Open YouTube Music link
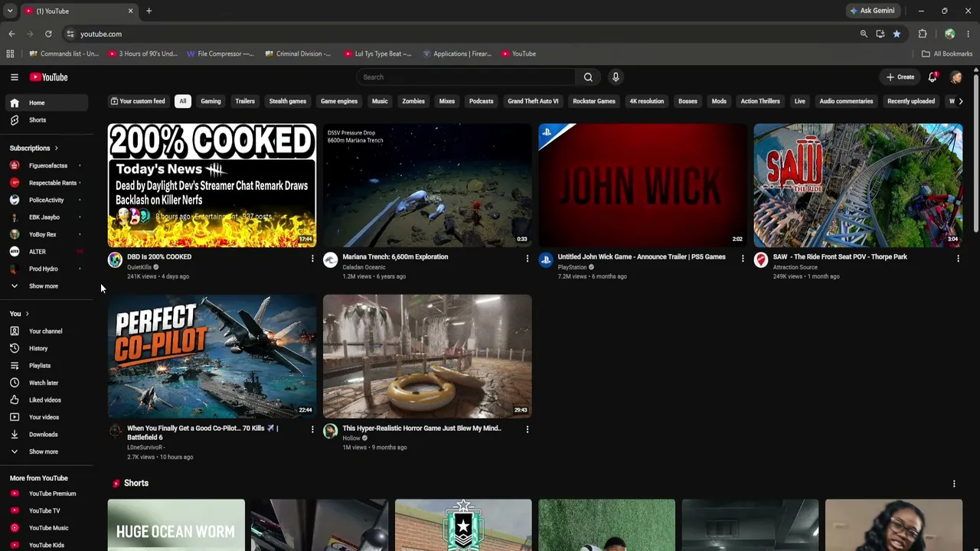The height and width of the screenshot is (551, 980). pyautogui.click(x=48, y=528)
